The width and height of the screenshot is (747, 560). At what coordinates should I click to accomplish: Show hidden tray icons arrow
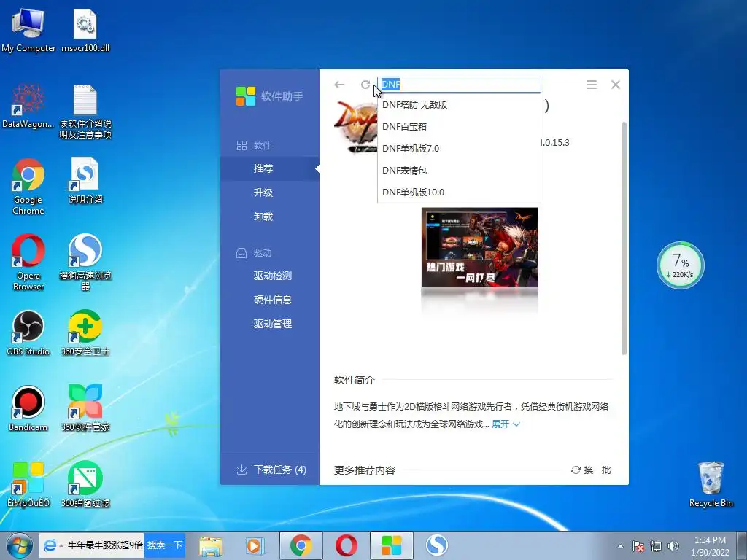[620, 546]
